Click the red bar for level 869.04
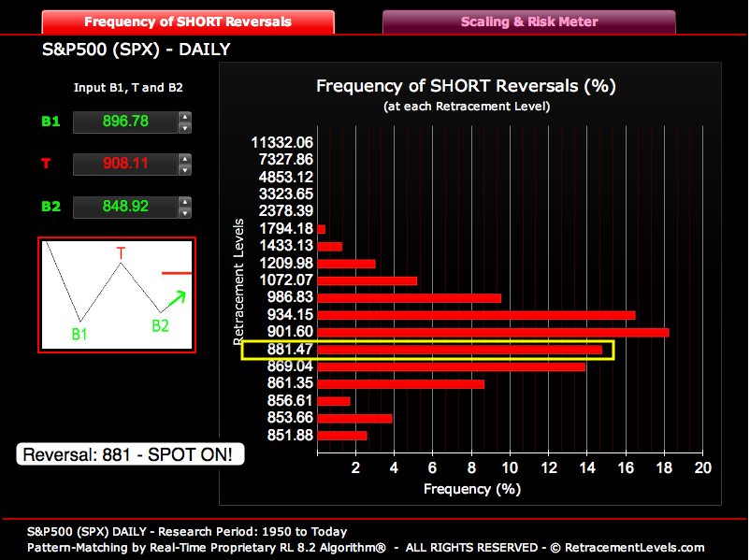 [452, 366]
